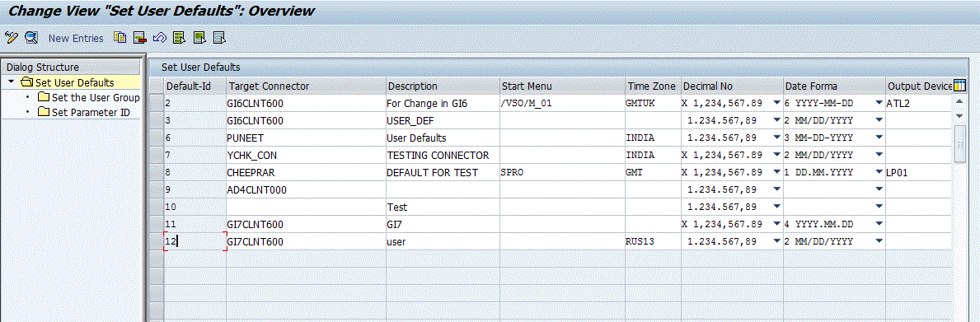Open Decimal No dropdown in GMTUK row
This screenshot has width=980, height=322.
click(776, 104)
